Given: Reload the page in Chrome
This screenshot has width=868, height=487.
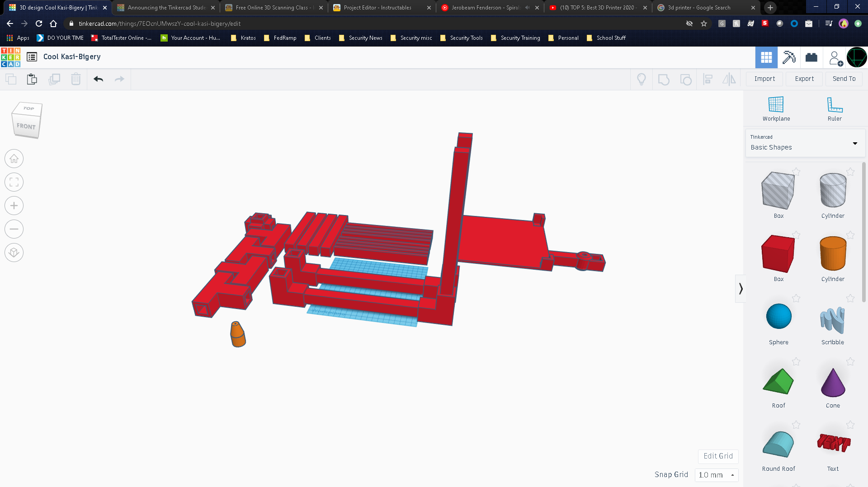Looking at the screenshot, I should coord(39,23).
